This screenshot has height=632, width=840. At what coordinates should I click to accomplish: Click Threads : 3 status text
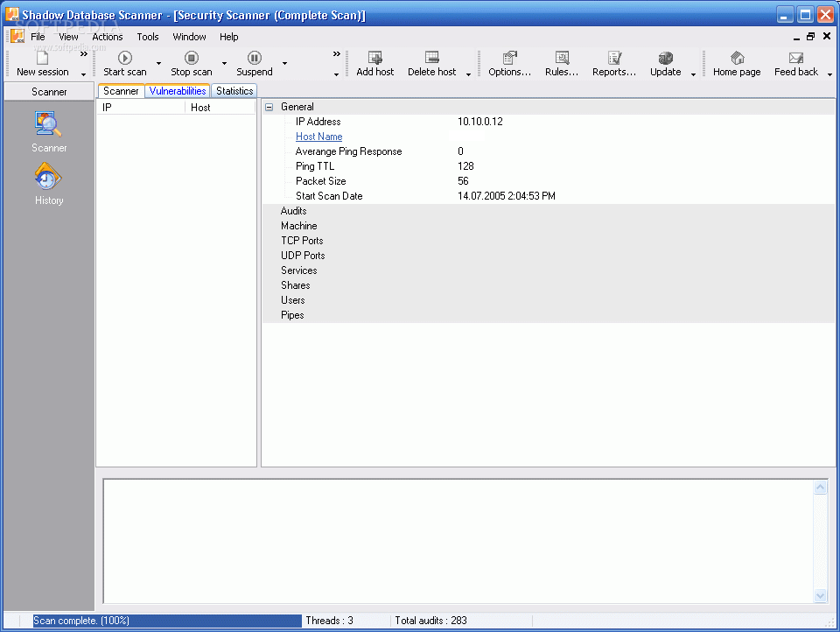[x=329, y=621]
